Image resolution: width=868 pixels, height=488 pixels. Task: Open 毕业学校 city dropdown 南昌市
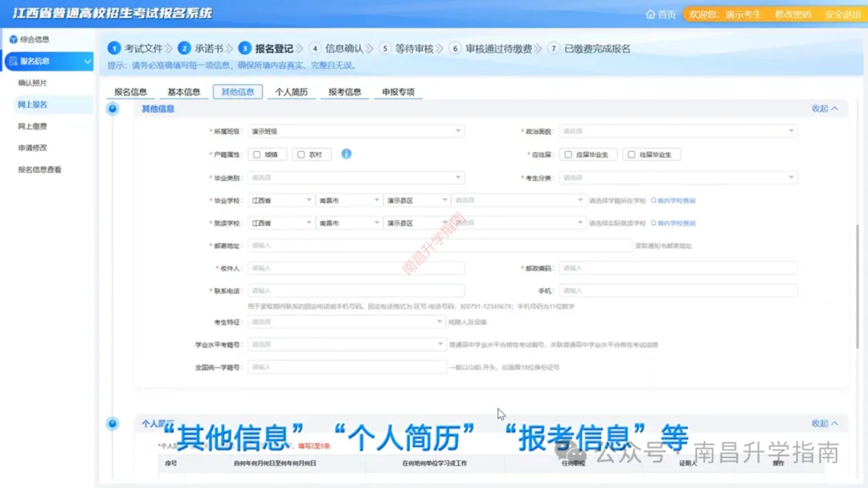(x=349, y=200)
